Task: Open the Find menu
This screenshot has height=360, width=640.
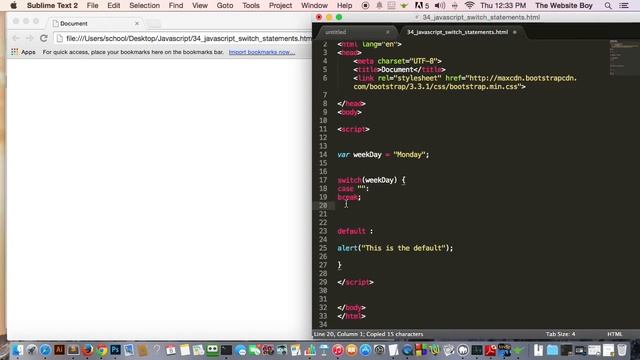Action: pyautogui.click(x=176, y=5)
